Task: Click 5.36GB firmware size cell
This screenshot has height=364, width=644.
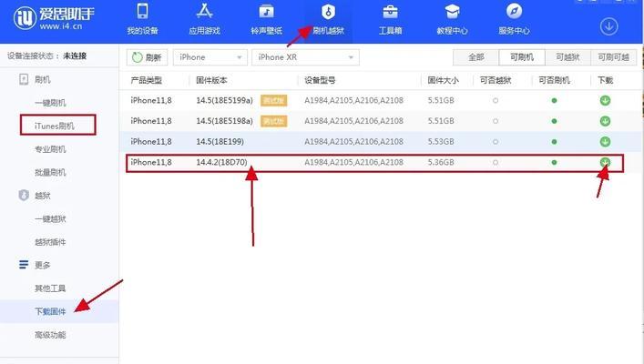Action: [x=441, y=162]
